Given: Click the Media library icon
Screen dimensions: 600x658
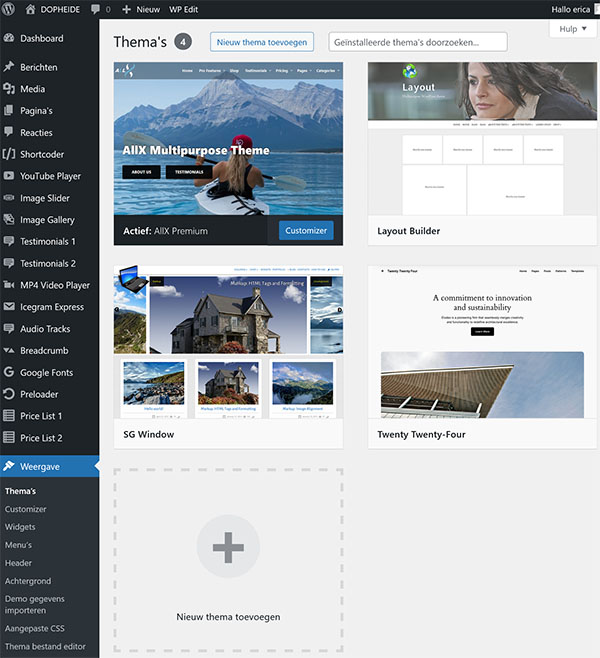Looking at the screenshot, I should [9, 89].
